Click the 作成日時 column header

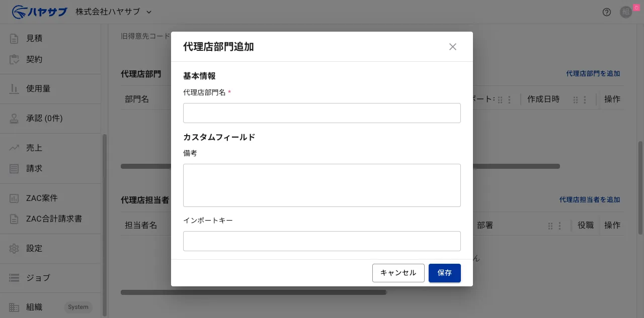(x=543, y=99)
